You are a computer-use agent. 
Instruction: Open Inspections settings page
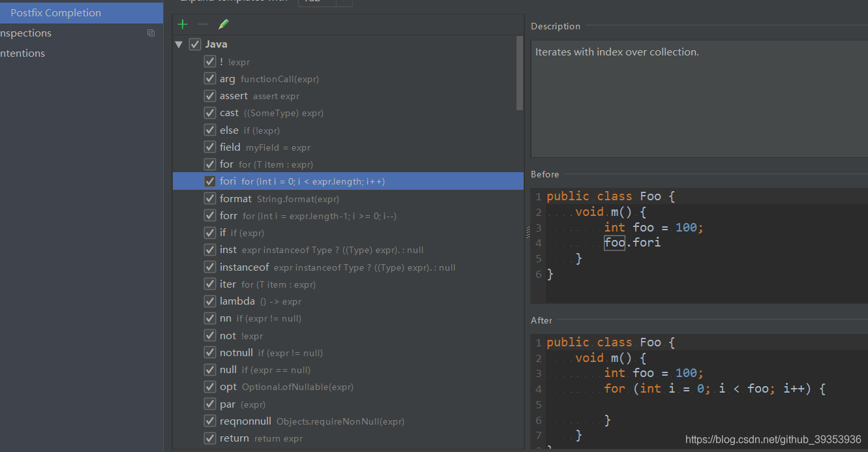(x=82, y=33)
